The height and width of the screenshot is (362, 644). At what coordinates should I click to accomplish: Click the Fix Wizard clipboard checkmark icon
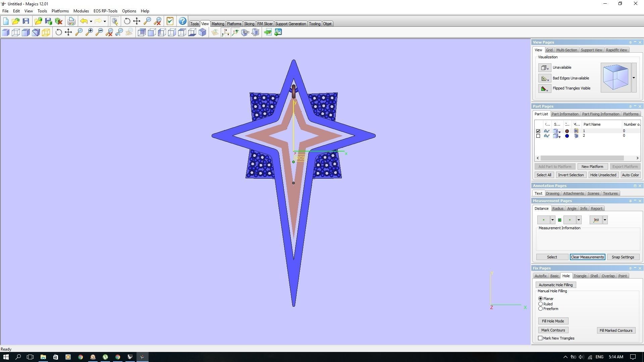point(170,21)
